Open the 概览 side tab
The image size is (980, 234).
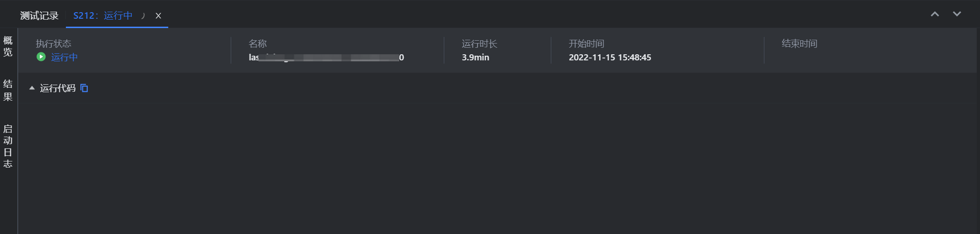pos(8,46)
